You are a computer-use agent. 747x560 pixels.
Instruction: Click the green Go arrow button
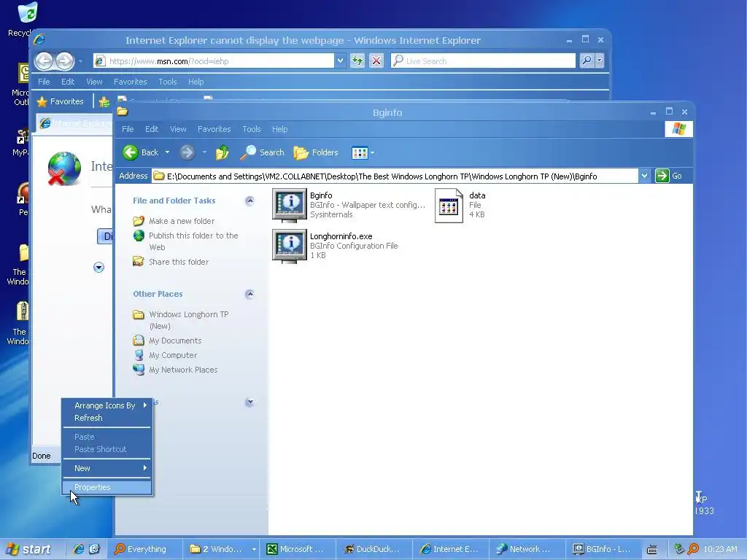(662, 176)
